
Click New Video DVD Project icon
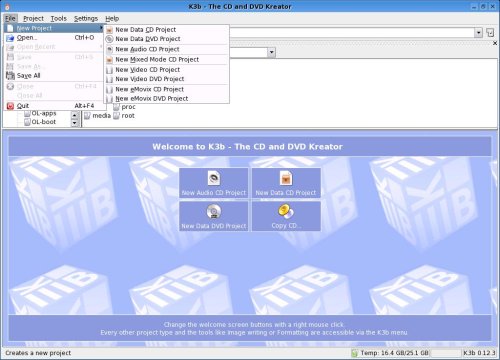[x=109, y=79]
